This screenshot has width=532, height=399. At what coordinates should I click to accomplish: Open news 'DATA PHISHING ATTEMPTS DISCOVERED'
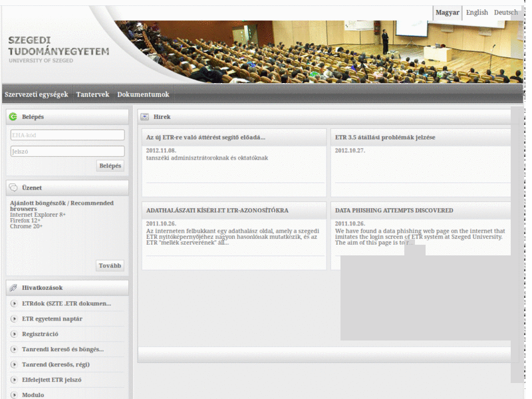click(394, 210)
